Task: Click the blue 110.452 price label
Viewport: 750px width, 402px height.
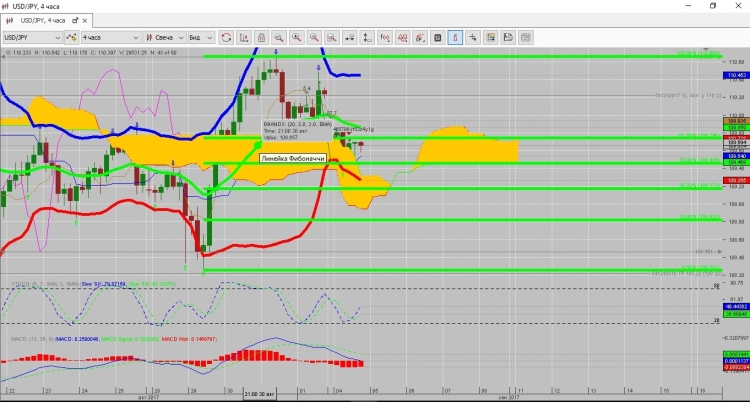Action: click(736, 75)
